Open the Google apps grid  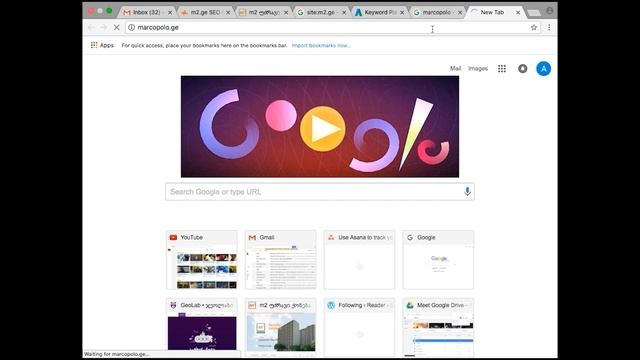coord(502,69)
